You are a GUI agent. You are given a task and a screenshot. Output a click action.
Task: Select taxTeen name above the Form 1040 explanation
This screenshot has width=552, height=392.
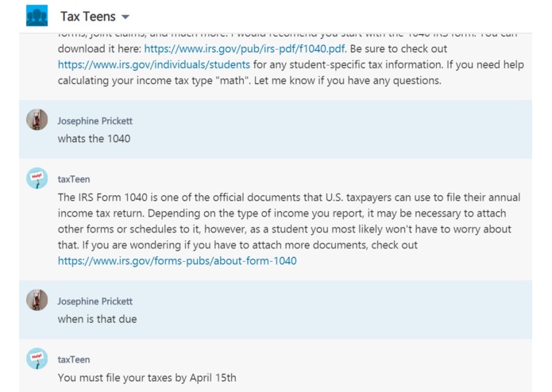74,179
